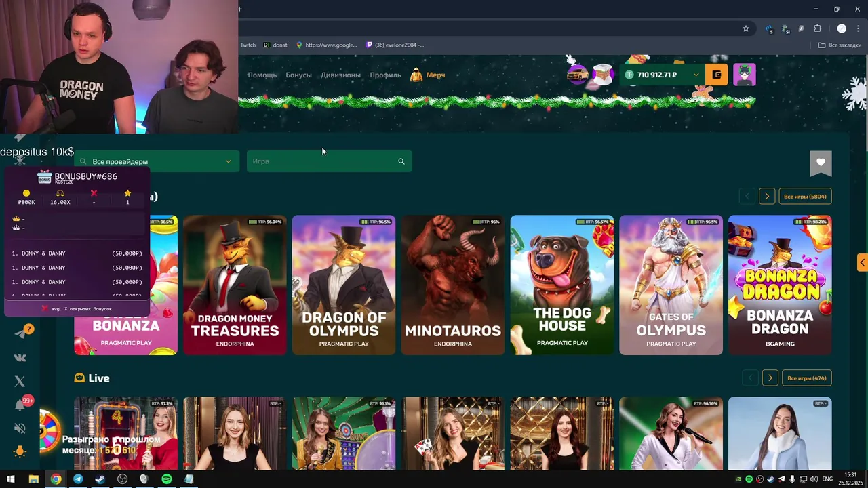Spin the fortune wheel icon
868x488 pixels.
tap(49, 432)
